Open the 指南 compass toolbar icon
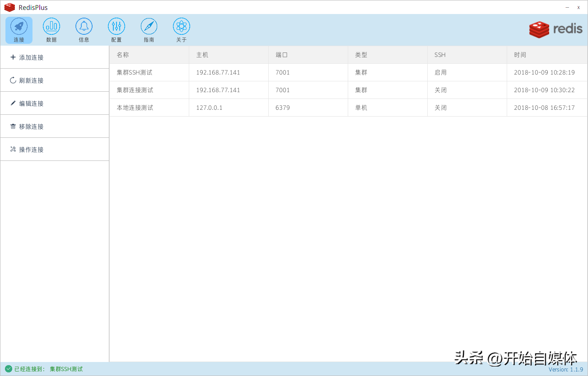This screenshot has width=588, height=376. pos(149,30)
